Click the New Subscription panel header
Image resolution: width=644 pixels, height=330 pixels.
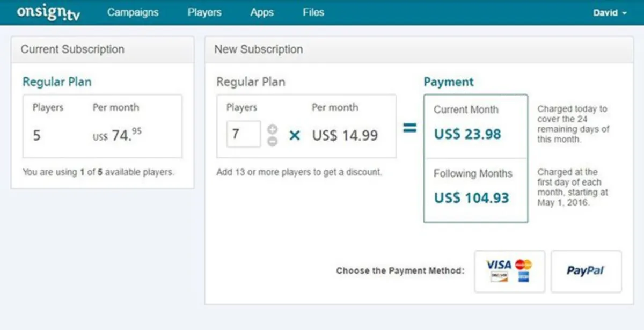259,49
